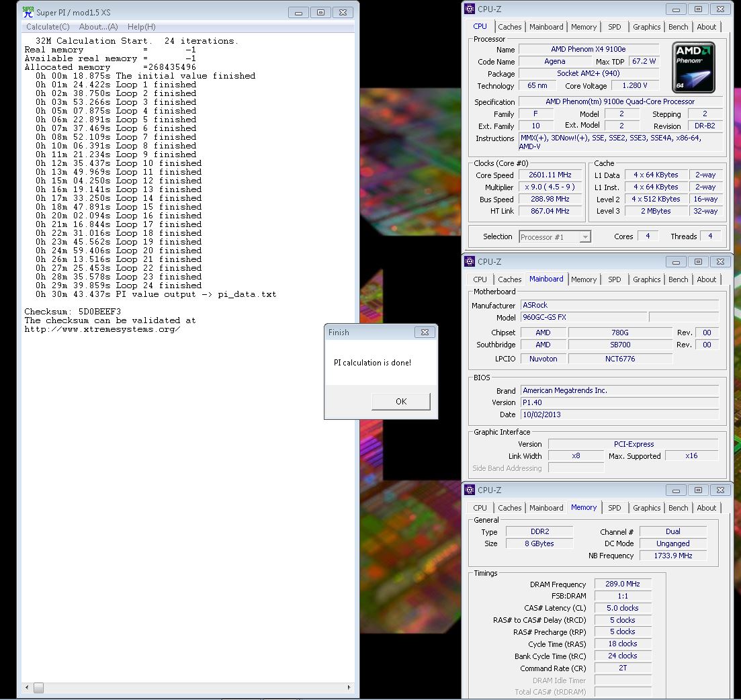
Task: Click Super PI horizontal scrollbar right arrow
Action: coord(349,687)
